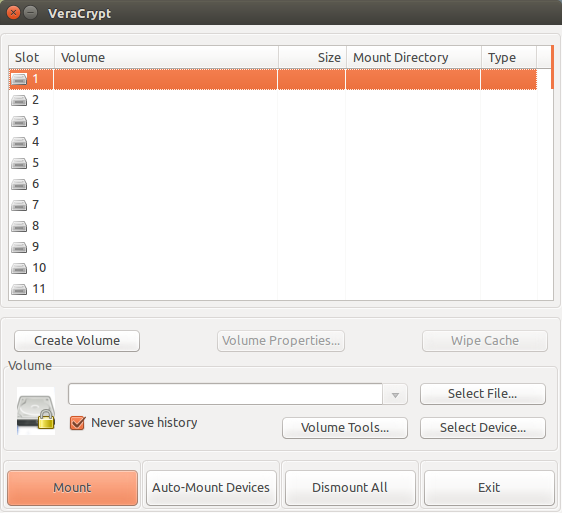Viewport: 562px width, 513px height.
Task: Close the VeraCrypt window
Action: point(13,13)
